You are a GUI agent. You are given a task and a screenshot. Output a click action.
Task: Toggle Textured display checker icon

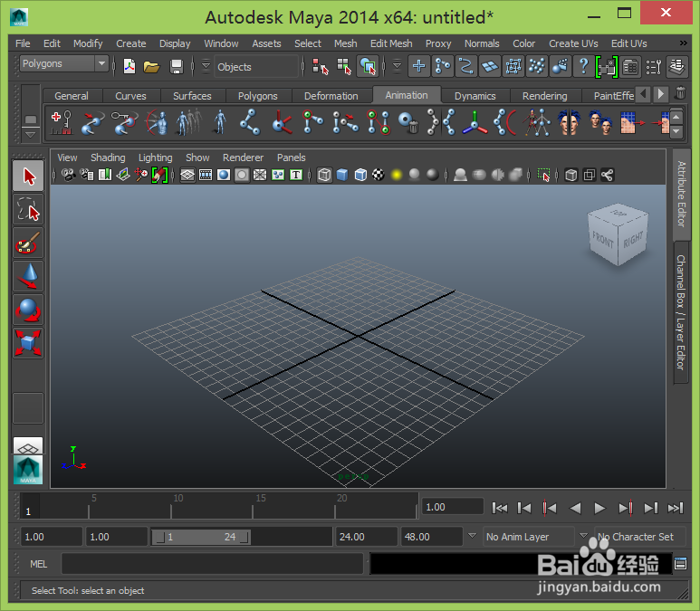(x=379, y=175)
